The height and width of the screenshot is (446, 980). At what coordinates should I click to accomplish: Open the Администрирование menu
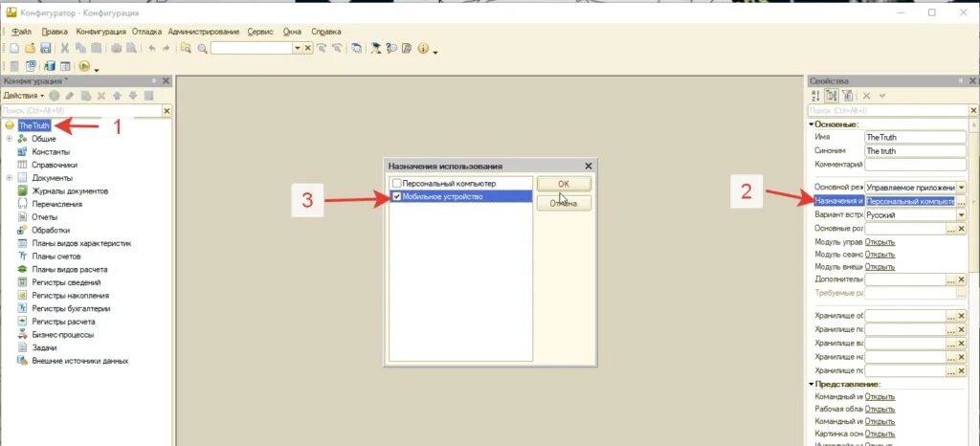204,32
